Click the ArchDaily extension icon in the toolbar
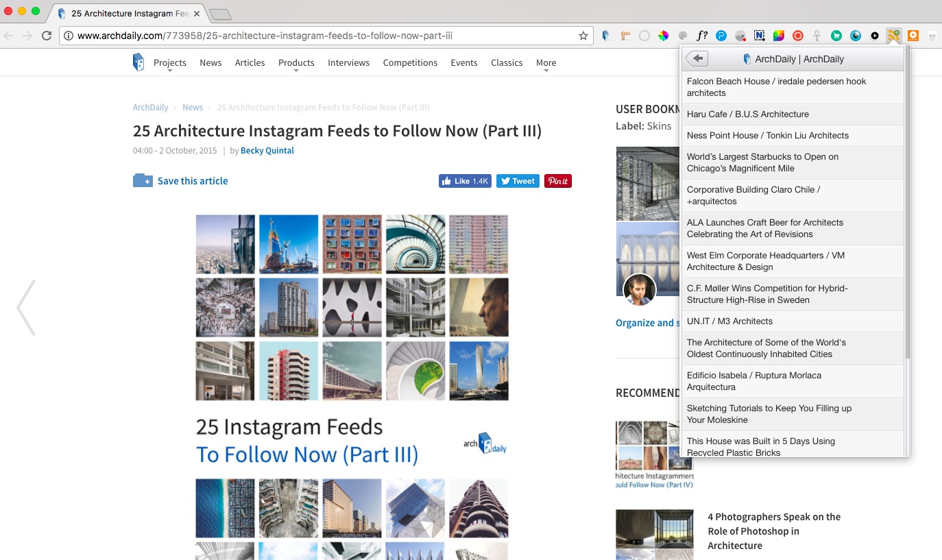Viewport: 942px width, 560px height. click(x=606, y=36)
